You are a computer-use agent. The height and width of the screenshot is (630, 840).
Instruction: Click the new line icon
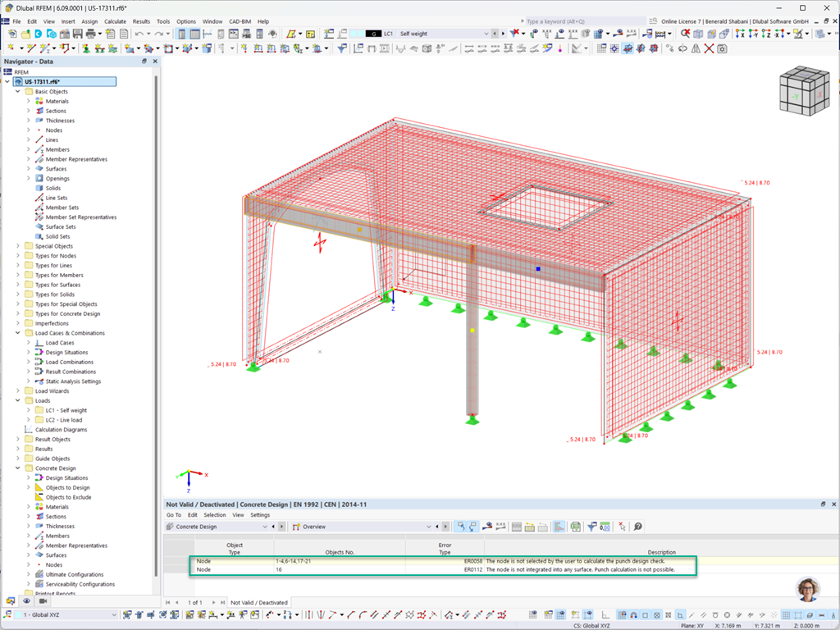[x=31, y=48]
